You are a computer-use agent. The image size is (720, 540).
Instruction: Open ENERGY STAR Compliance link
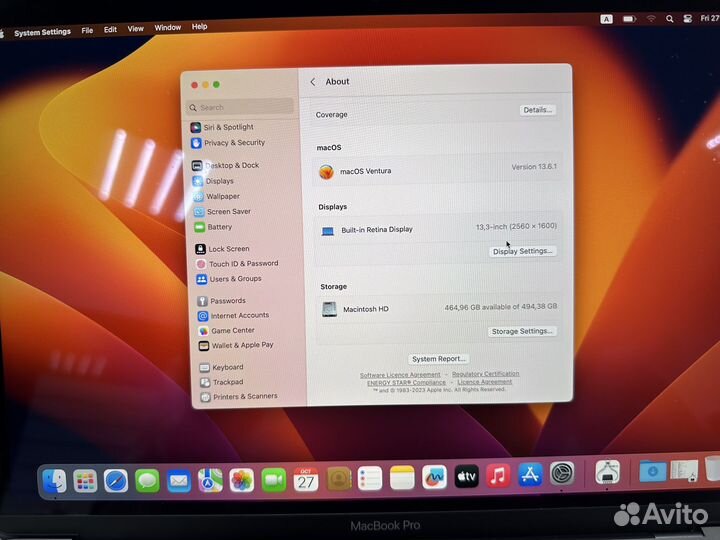point(406,382)
